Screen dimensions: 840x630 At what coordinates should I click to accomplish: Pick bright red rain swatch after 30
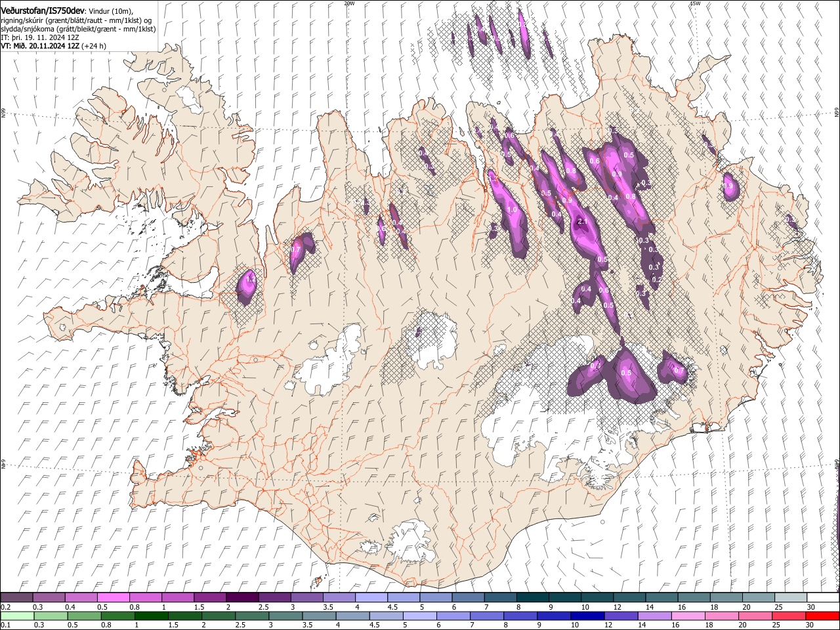823,616
